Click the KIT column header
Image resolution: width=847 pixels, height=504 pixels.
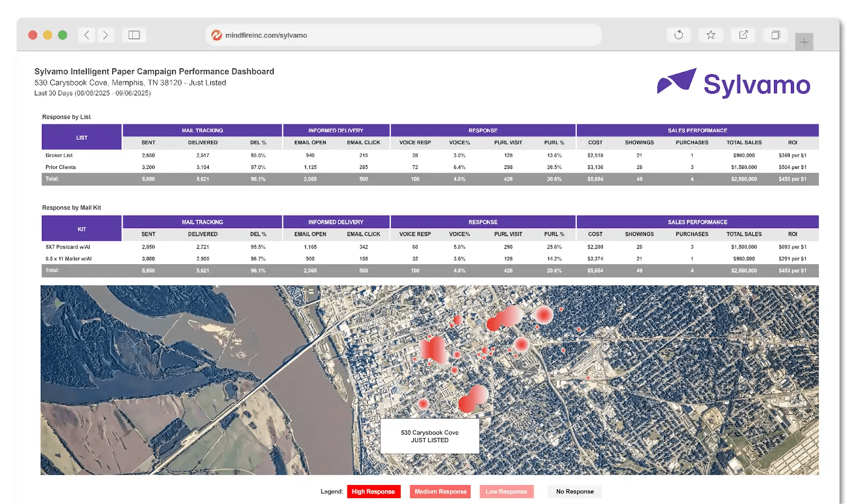click(82, 229)
